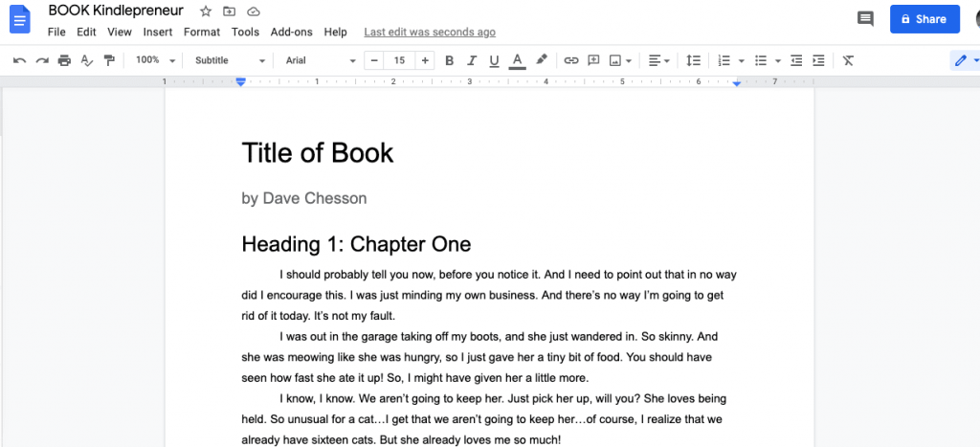Open the Help menu
Viewport: 980px width, 447px height.
pyautogui.click(x=336, y=32)
